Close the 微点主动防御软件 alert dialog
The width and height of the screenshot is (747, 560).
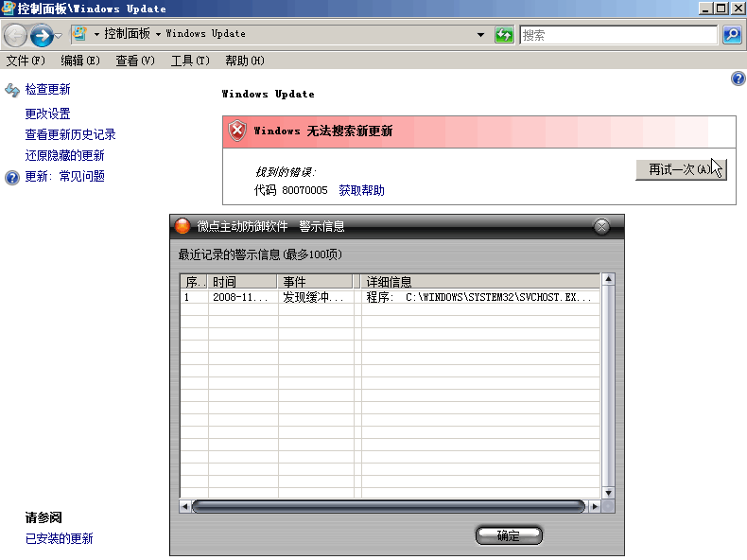tap(601, 226)
